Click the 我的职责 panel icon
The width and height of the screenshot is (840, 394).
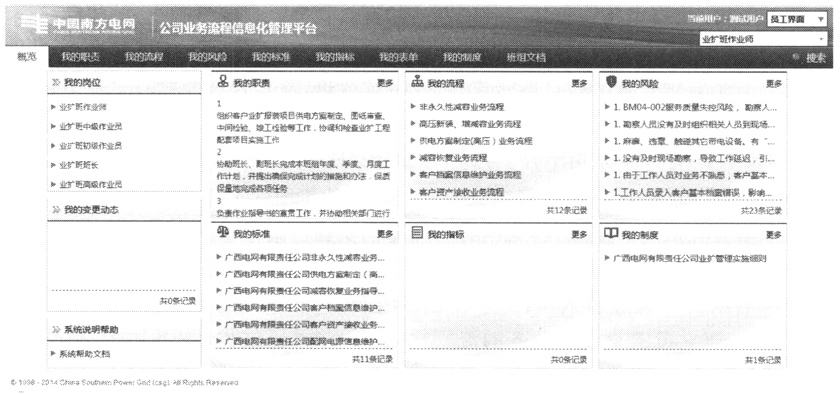(x=223, y=82)
